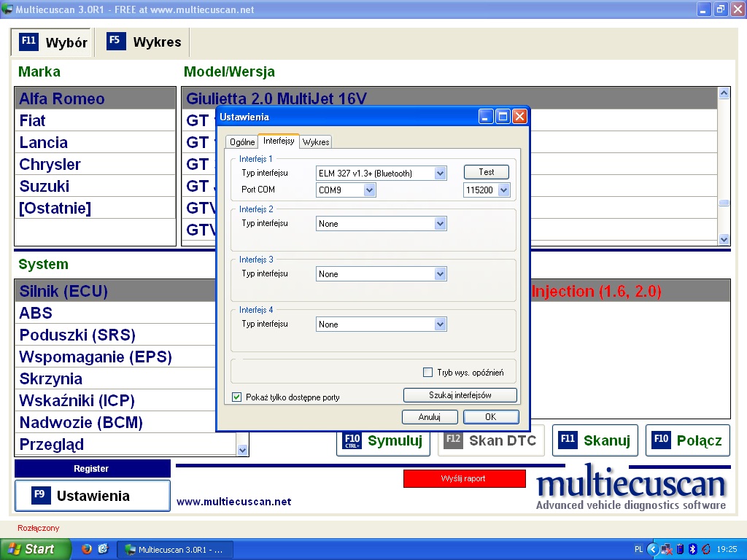Screen dimensions: 747x560
Task: Select [Ostatnie] in Marka list
Action: click(x=96, y=208)
